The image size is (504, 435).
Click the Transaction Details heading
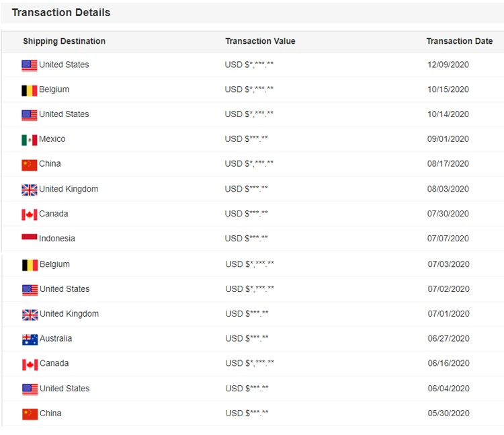[x=61, y=12]
